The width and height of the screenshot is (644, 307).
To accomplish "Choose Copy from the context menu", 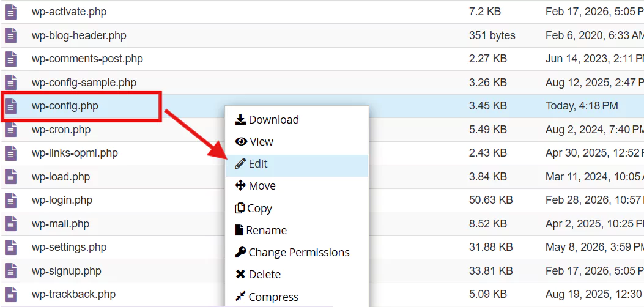I will (x=297, y=208).
